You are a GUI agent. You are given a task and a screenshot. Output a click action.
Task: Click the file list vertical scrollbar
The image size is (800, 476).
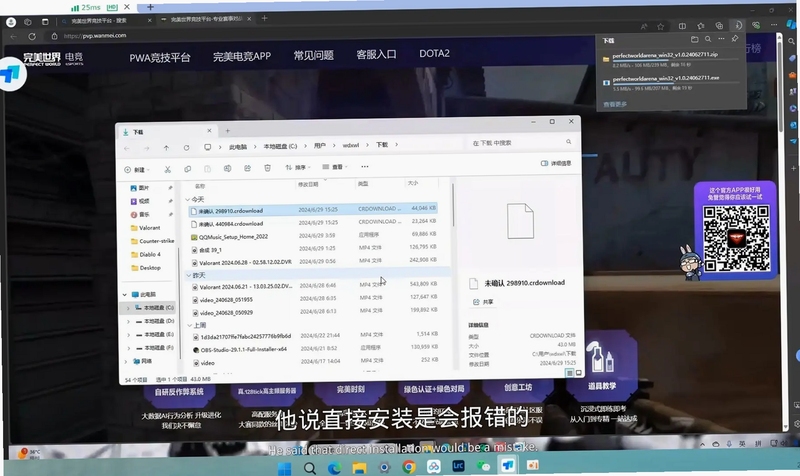[x=453, y=205]
